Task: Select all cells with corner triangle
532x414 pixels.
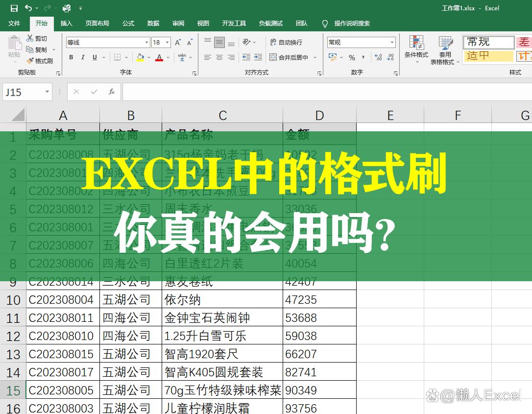Action: [x=18, y=114]
